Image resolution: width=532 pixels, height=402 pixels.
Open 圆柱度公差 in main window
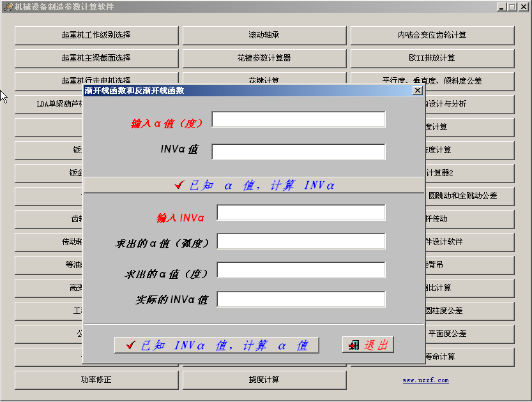coord(470,311)
